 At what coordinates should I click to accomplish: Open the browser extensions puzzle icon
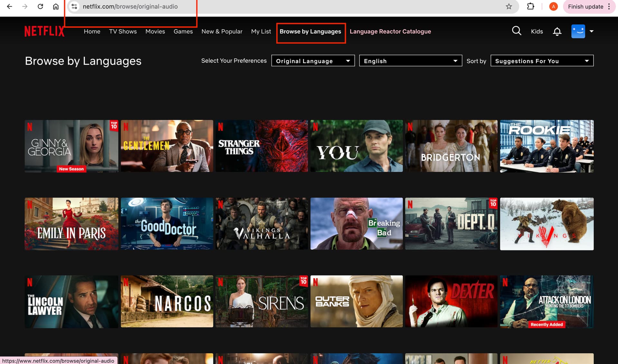[530, 6]
